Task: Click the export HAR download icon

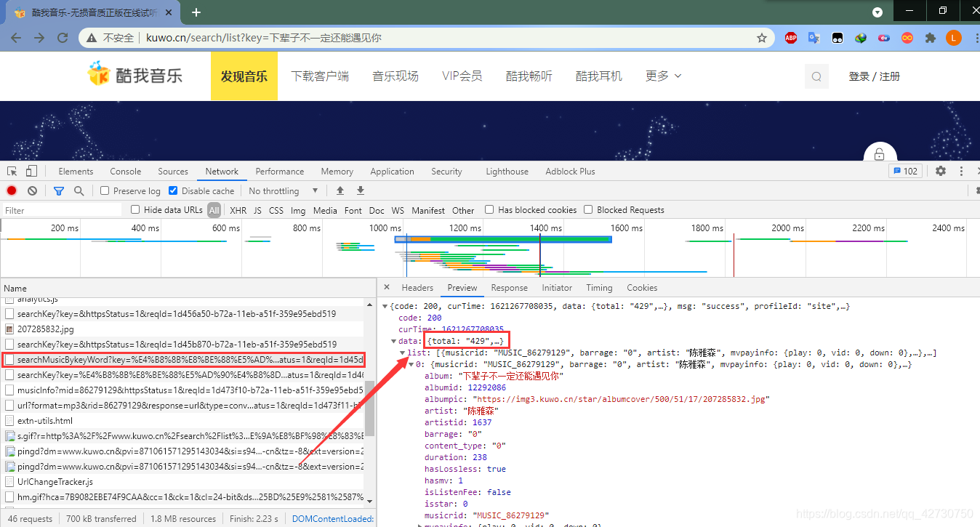Action: [360, 190]
